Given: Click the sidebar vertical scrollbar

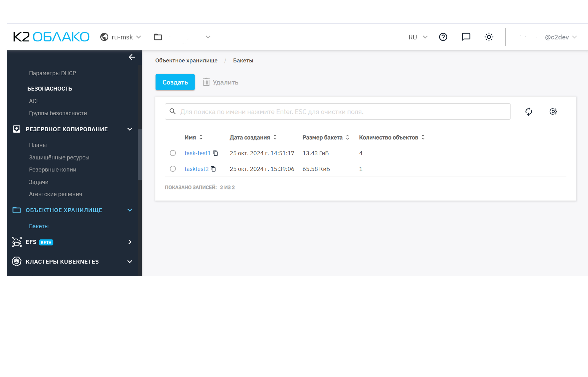Looking at the screenshot, I should [140, 154].
